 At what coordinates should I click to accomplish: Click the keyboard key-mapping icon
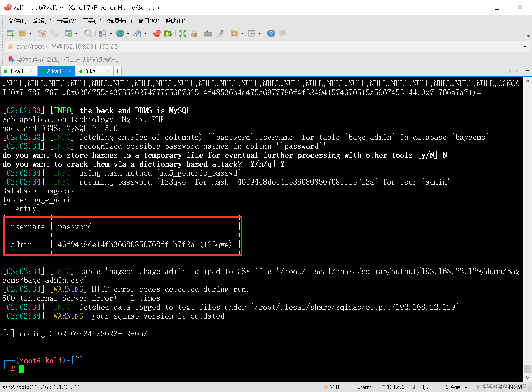coord(208,33)
